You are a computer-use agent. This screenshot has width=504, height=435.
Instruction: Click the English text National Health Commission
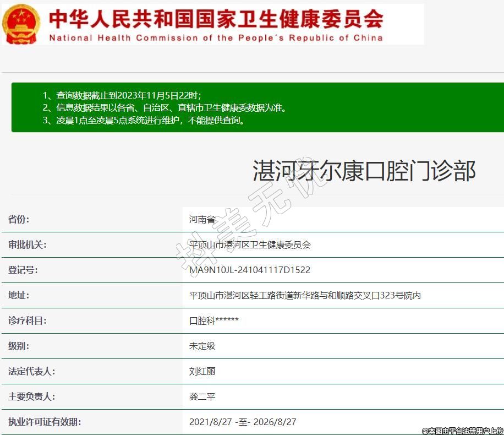(216, 38)
